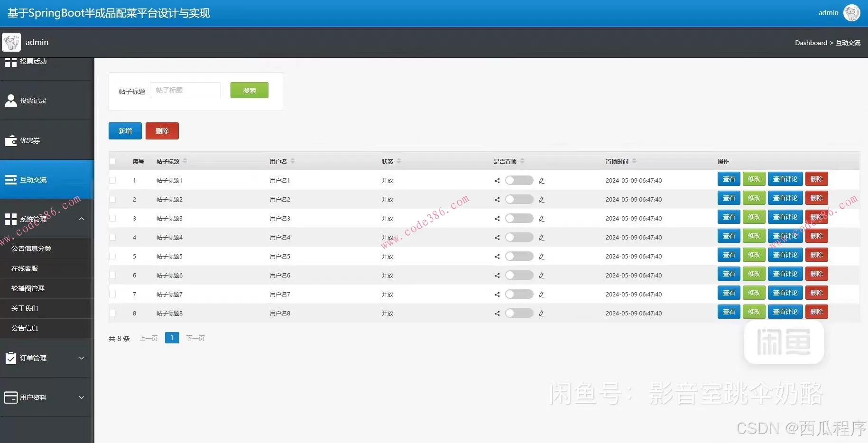The width and height of the screenshot is (868, 443).
Task: Click the 投票记录 user icon in sidebar
Action: [x=10, y=101]
